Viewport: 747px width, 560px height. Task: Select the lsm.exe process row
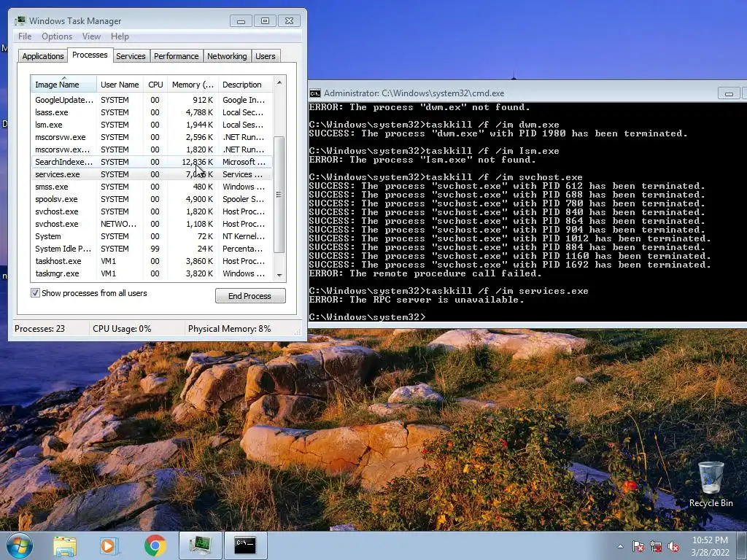coord(152,125)
